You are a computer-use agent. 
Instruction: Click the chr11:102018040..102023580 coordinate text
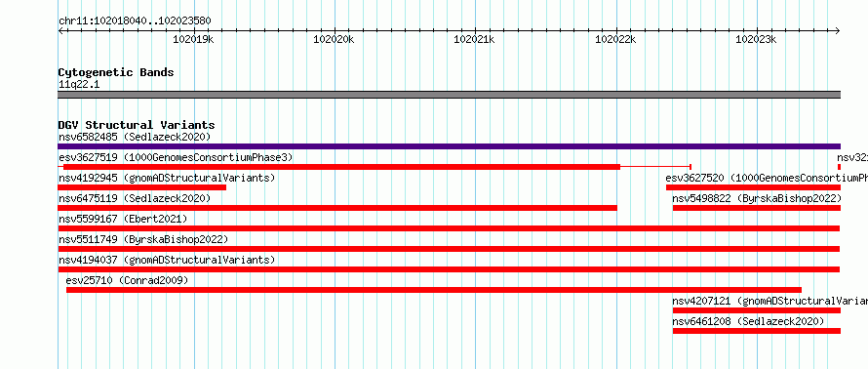click(135, 21)
